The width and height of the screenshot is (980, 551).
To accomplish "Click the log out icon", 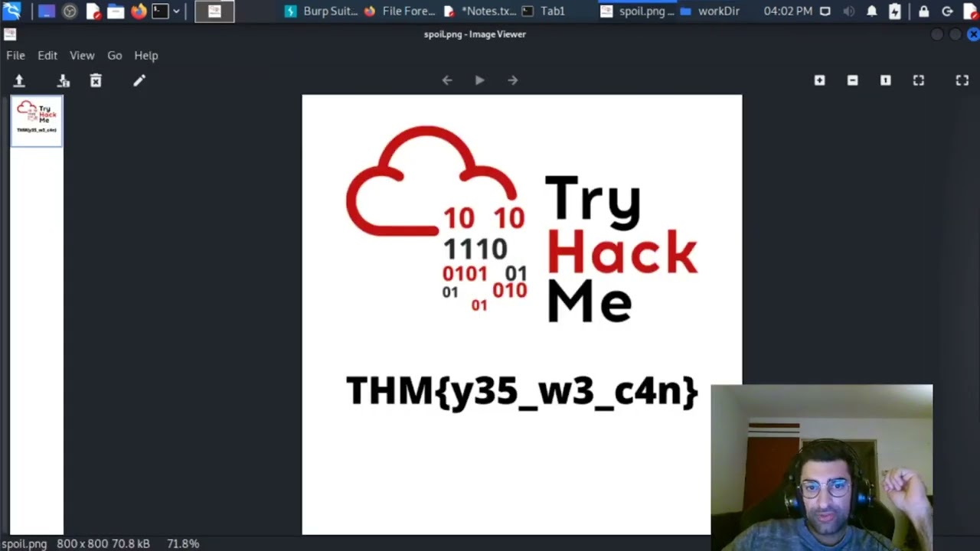I will (947, 11).
